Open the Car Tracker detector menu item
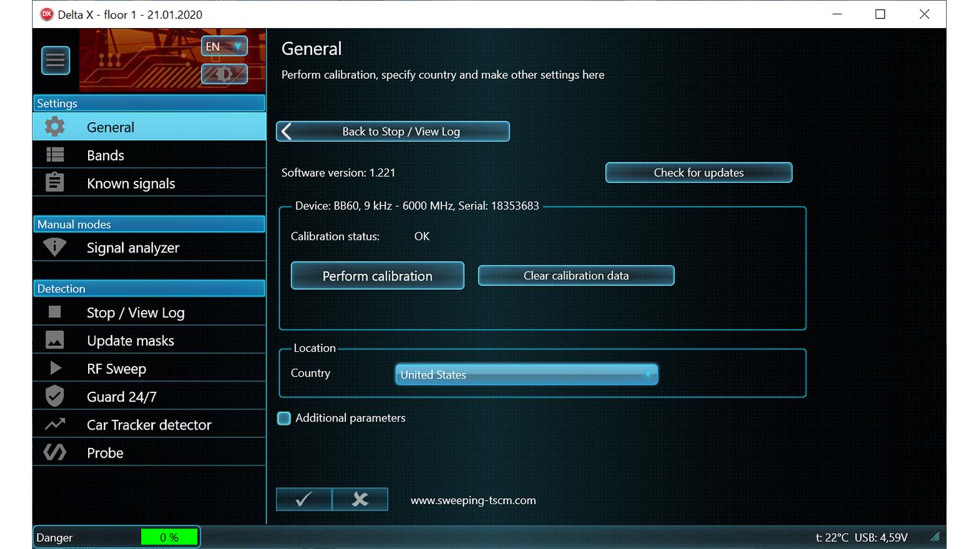 [149, 425]
